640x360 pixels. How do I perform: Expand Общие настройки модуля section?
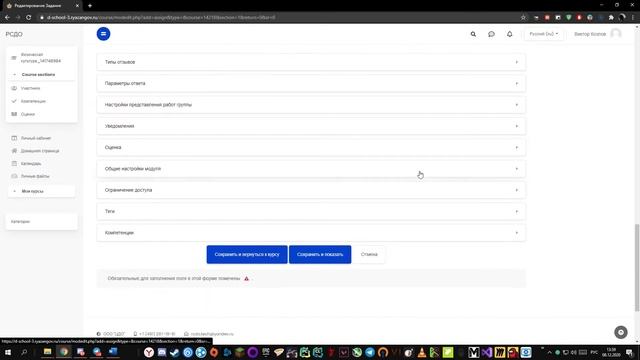(x=311, y=169)
